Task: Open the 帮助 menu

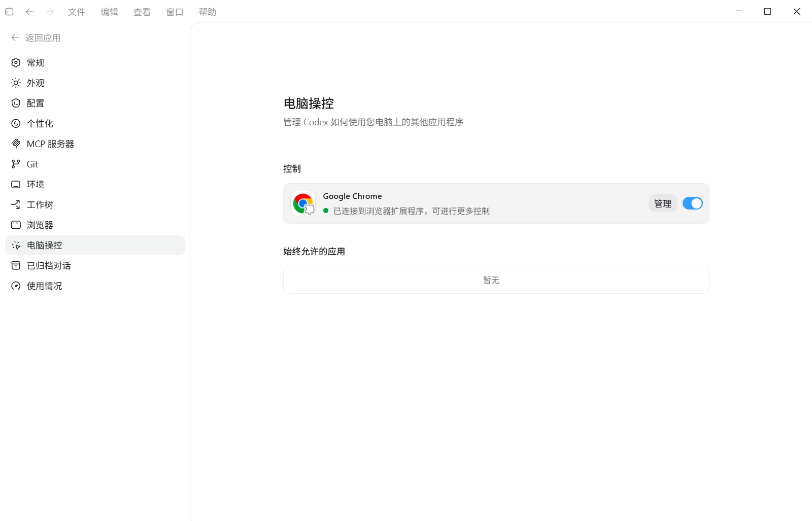Action: (208, 12)
